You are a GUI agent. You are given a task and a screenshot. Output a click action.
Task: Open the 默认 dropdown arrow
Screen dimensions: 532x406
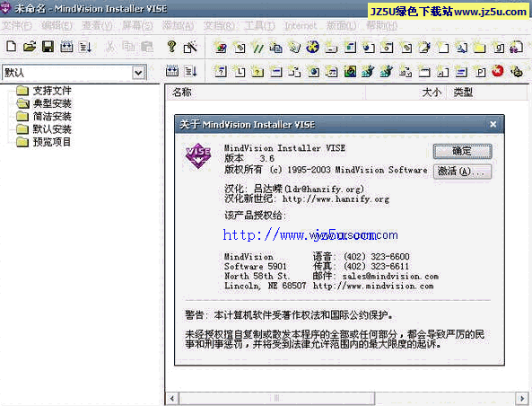pyautogui.click(x=138, y=73)
